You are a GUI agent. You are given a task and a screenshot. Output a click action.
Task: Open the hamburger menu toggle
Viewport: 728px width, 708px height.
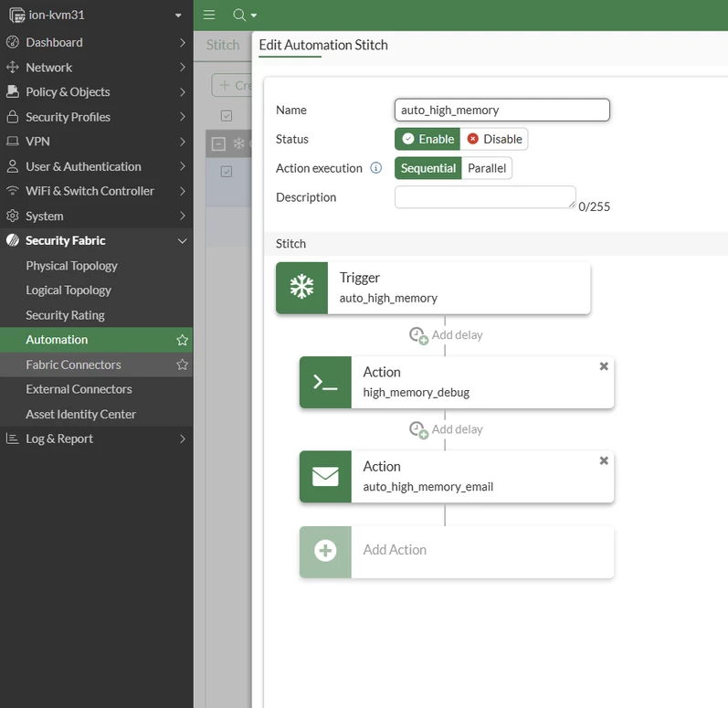tap(209, 15)
